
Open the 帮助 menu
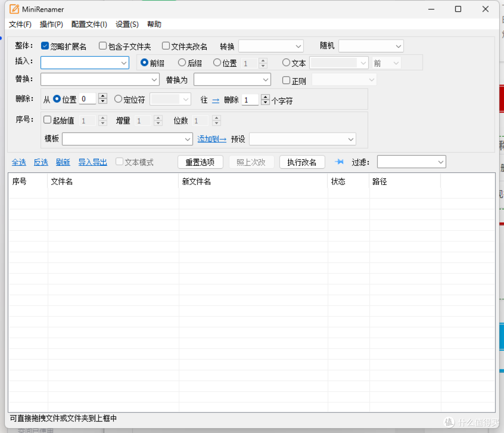click(154, 24)
